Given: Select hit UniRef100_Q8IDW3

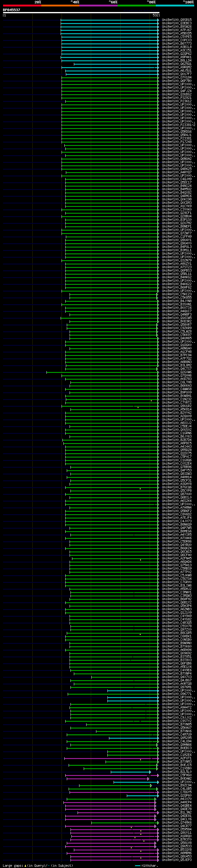Looking at the screenshot, I should 176,474.
